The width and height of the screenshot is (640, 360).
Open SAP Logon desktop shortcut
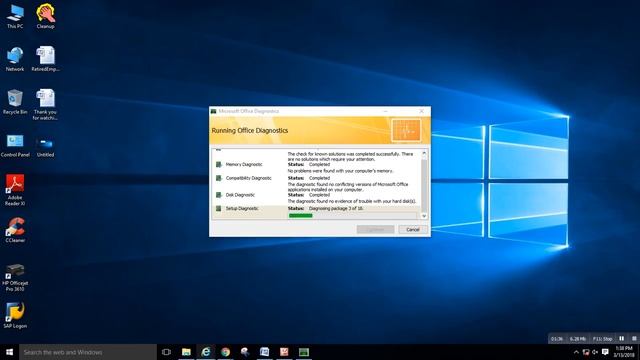pyautogui.click(x=15, y=315)
